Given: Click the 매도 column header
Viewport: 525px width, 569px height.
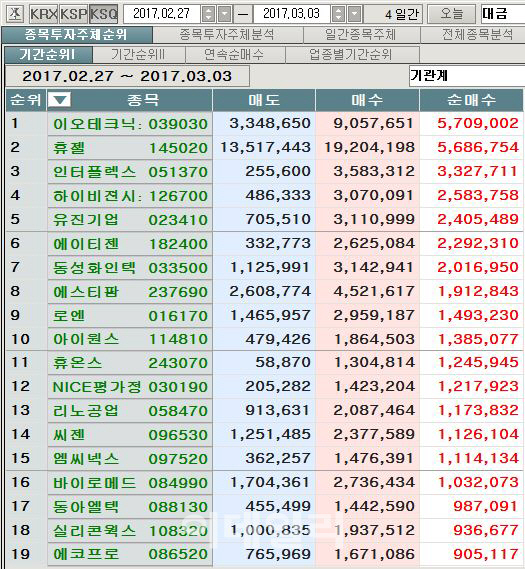Looking at the screenshot, I should pos(264,100).
